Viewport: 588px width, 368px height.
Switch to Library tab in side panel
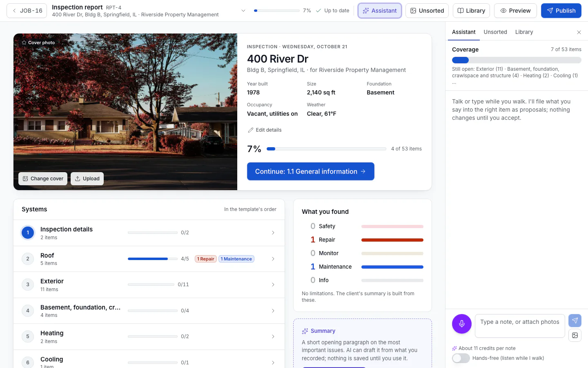pos(524,32)
